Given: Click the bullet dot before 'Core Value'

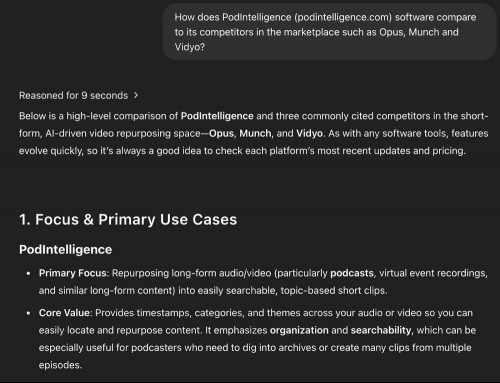Looking at the screenshot, I should pyautogui.click(x=29, y=313).
